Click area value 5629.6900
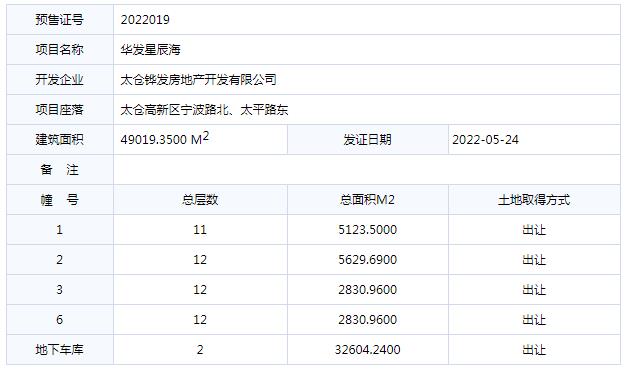Viewport: 625px width, 371px height. (368, 260)
